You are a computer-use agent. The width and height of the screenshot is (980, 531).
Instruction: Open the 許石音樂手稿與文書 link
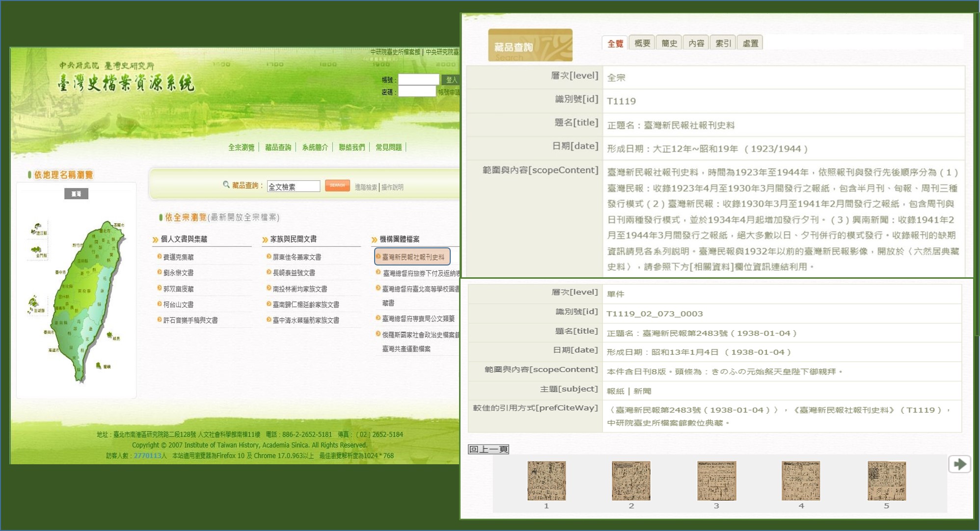pos(191,320)
